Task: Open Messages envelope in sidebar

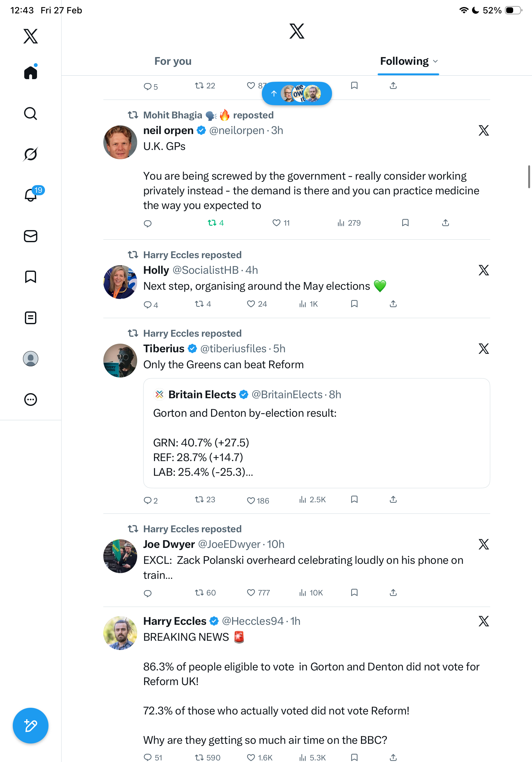Action: (31, 236)
